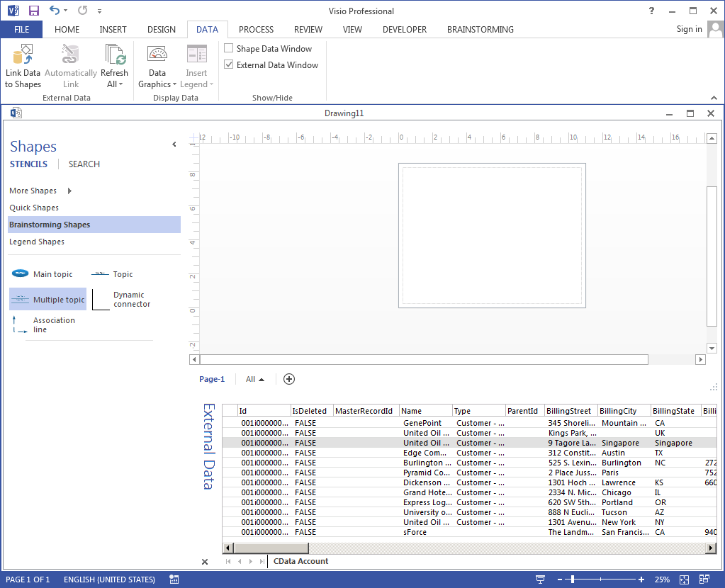Click the Link Data to Shapes icon
The image size is (725, 588).
click(x=23, y=55)
